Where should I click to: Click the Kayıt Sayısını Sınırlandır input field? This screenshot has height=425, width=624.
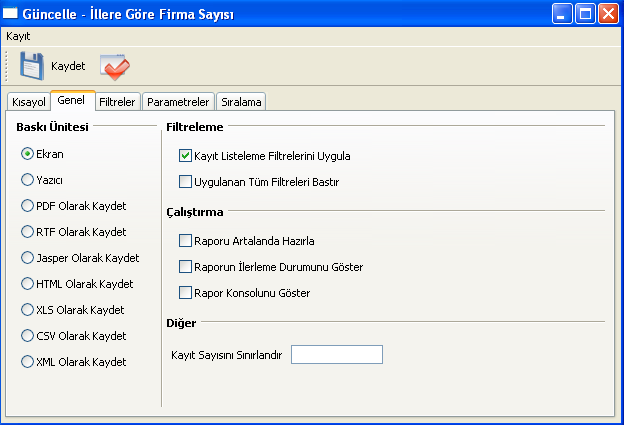tap(337, 355)
